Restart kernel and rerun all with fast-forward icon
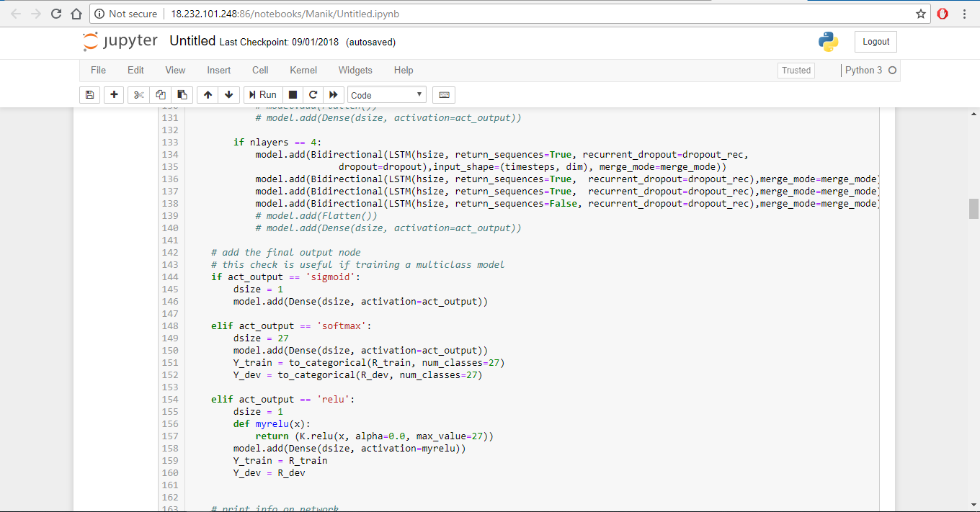Screen dimensions: 980x512 coord(333,95)
